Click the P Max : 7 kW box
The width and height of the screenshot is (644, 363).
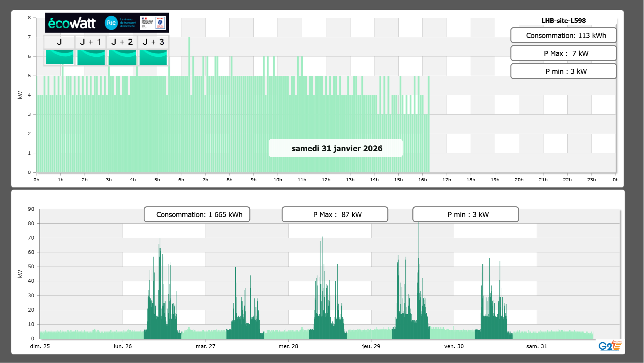(x=563, y=53)
